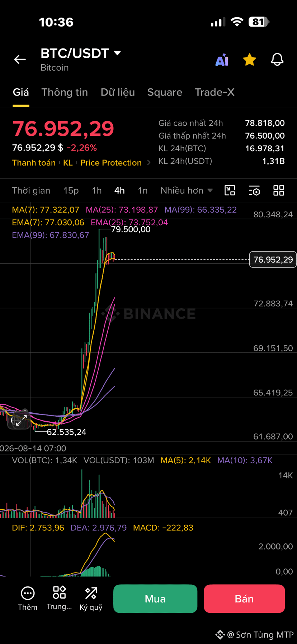Tap KL 24h(BTC) value 16.978,31
This screenshot has height=644, width=297.
(x=265, y=149)
